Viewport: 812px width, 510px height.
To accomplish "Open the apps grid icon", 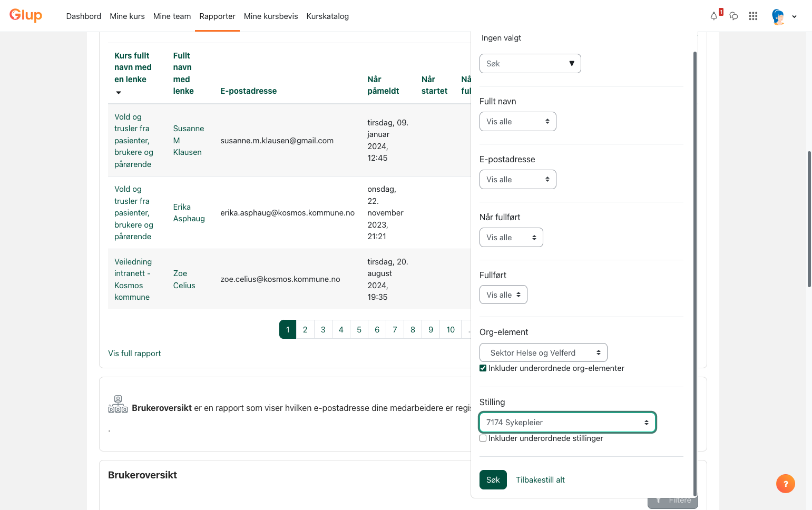I will 753,16.
